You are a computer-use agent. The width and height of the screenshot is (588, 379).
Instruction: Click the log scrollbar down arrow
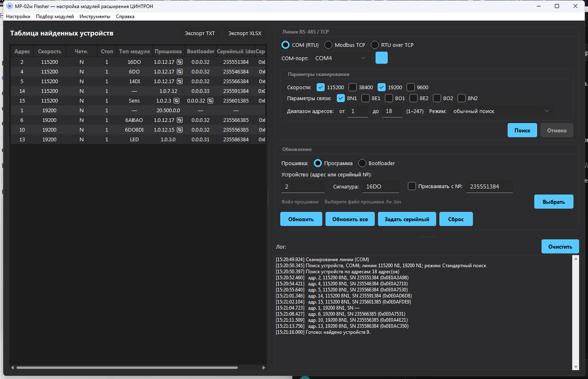(x=576, y=367)
